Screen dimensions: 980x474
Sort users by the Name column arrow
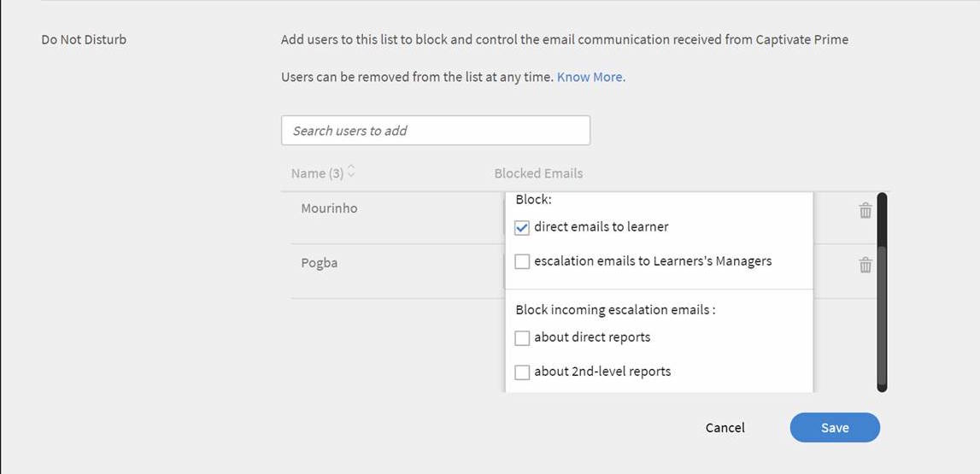pos(351,173)
